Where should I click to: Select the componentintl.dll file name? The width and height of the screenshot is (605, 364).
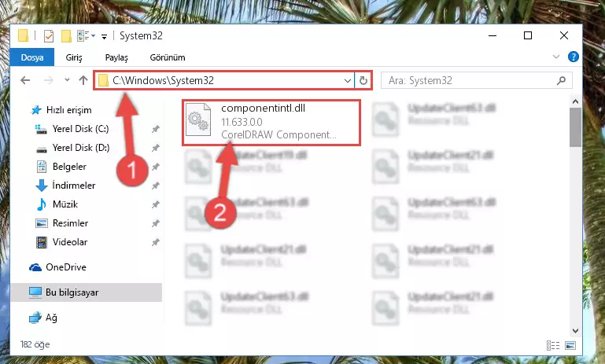[263, 108]
